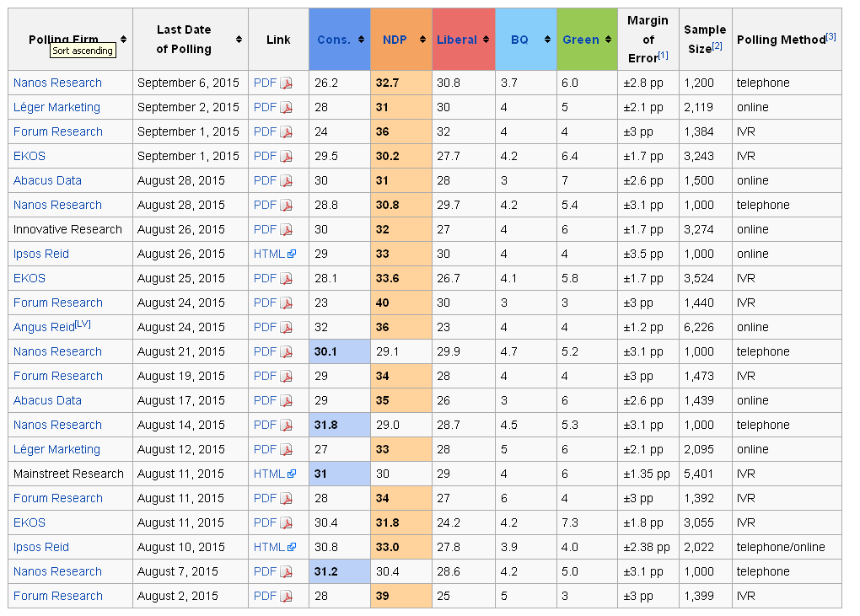Sort table by Polling Firm column arrows
860x616 pixels.
pyautogui.click(x=123, y=40)
